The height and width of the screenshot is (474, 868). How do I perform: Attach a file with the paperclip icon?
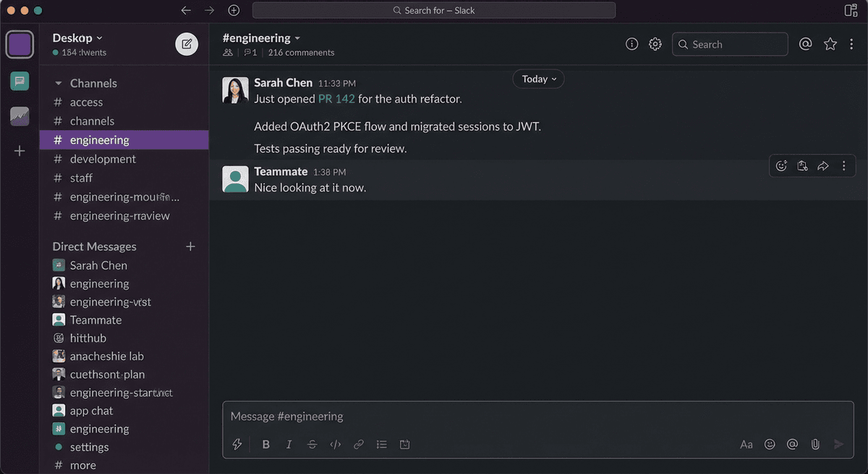pyautogui.click(x=815, y=444)
